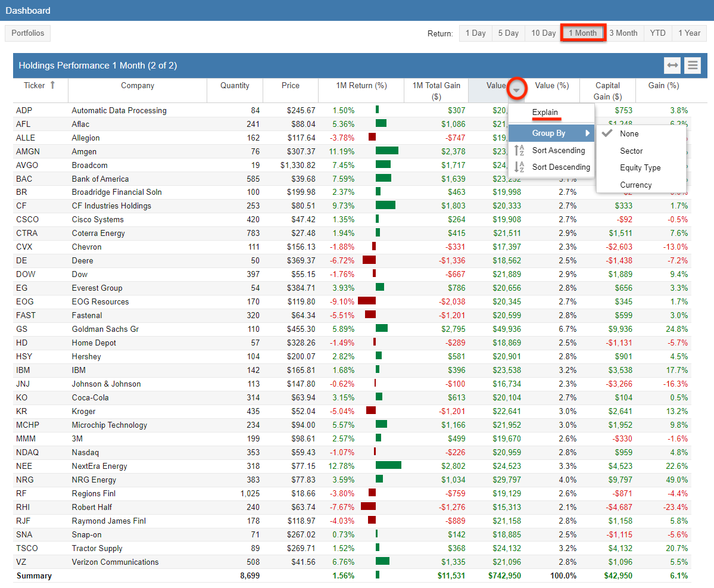Click the Cisco Systems company name
Image resolution: width=714 pixels, height=588 pixels.
(x=98, y=219)
